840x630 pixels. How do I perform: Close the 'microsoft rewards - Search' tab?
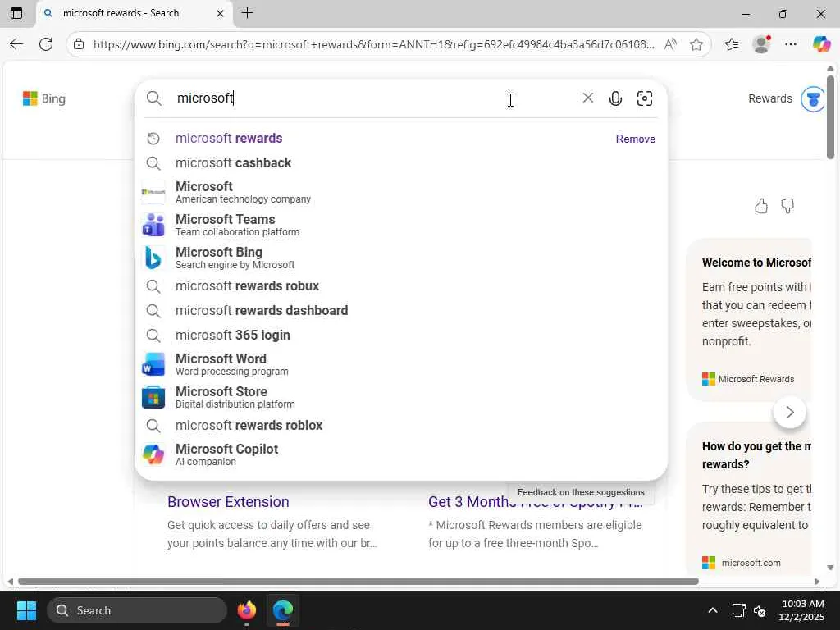click(x=220, y=13)
